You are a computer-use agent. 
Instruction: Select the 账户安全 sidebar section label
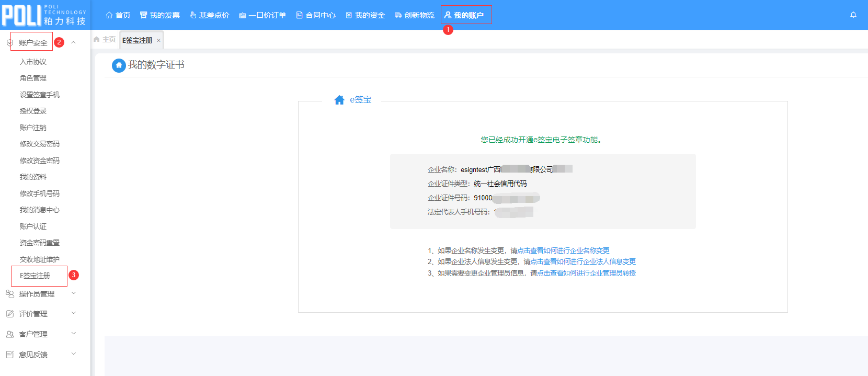click(33, 43)
